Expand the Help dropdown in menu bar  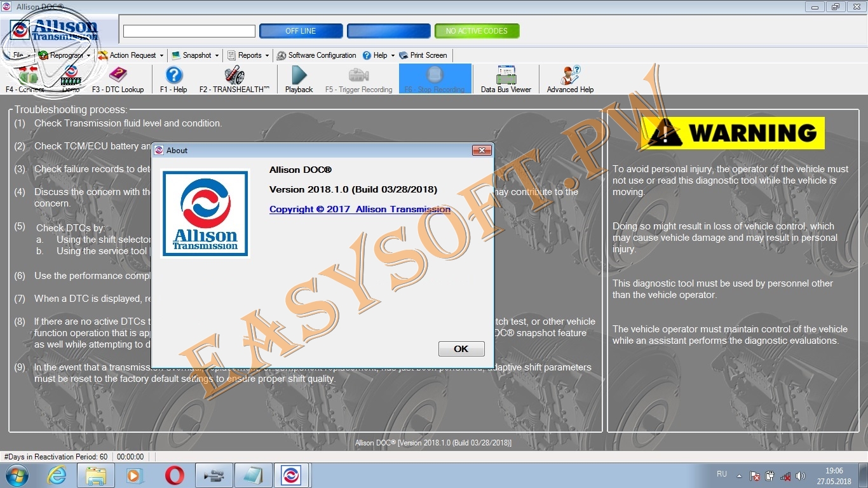click(x=379, y=55)
